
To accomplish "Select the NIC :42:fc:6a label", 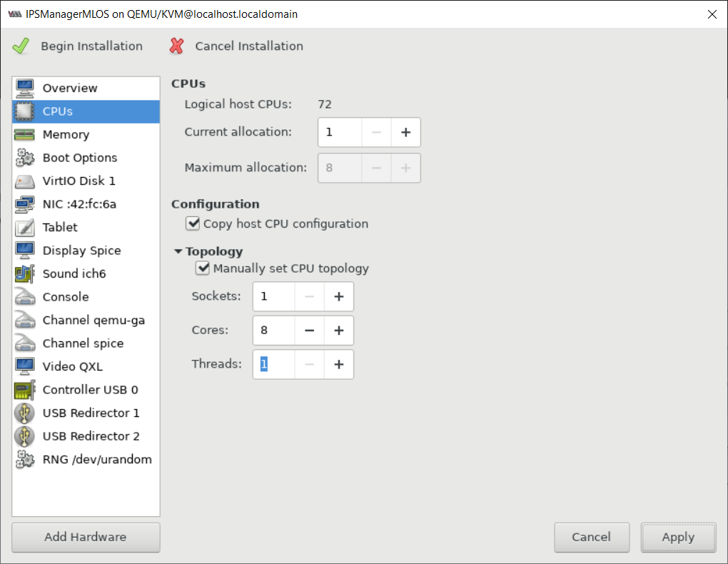I will [x=79, y=204].
